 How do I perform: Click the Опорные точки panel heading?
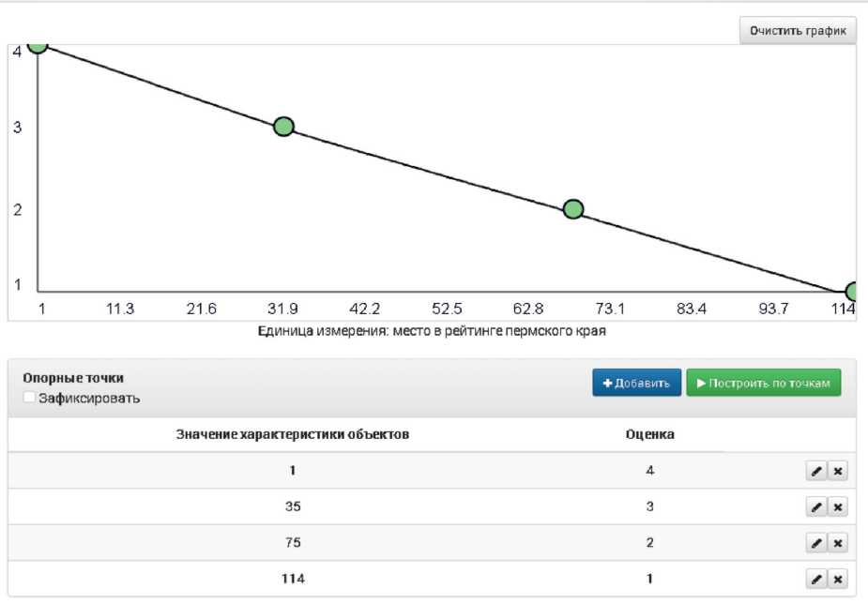[73, 378]
